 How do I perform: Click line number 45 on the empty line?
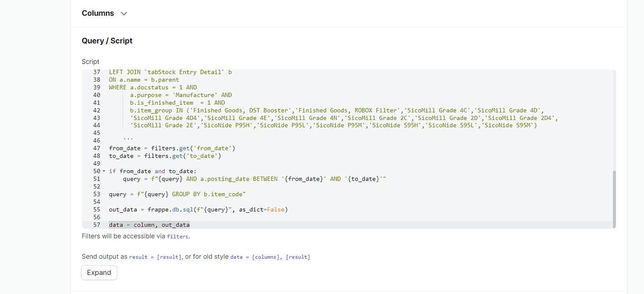pyautogui.click(x=96, y=133)
